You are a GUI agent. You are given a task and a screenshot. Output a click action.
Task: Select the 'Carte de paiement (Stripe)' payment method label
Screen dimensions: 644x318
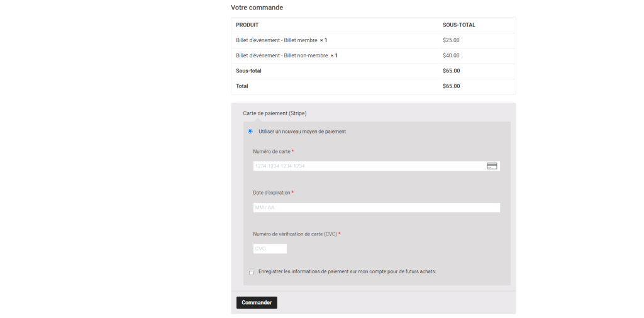[274, 113]
